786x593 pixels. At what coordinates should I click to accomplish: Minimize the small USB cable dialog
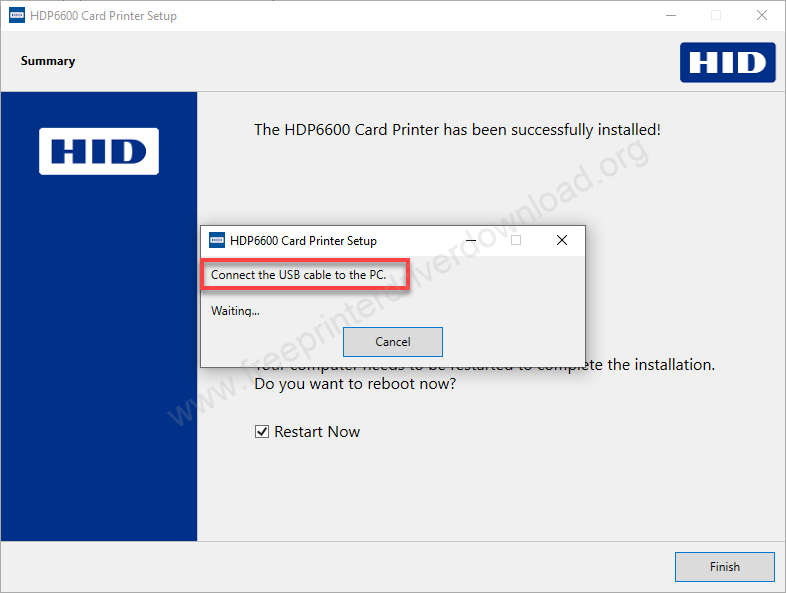pos(471,241)
